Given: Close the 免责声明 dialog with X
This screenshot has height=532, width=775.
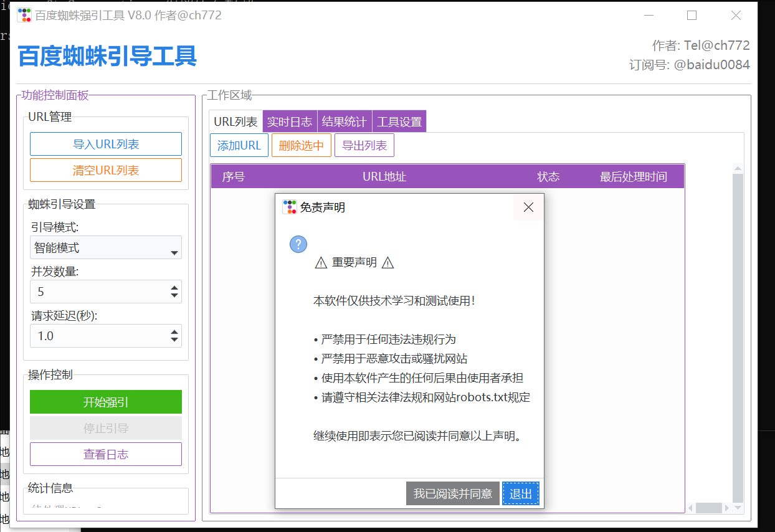Looking at the screenshot, I should (528, 207).
